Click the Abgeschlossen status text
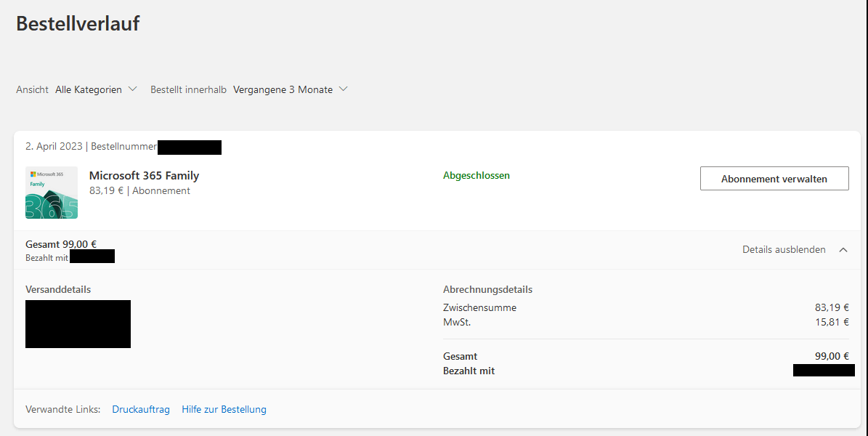 click(x=476, y=176)
